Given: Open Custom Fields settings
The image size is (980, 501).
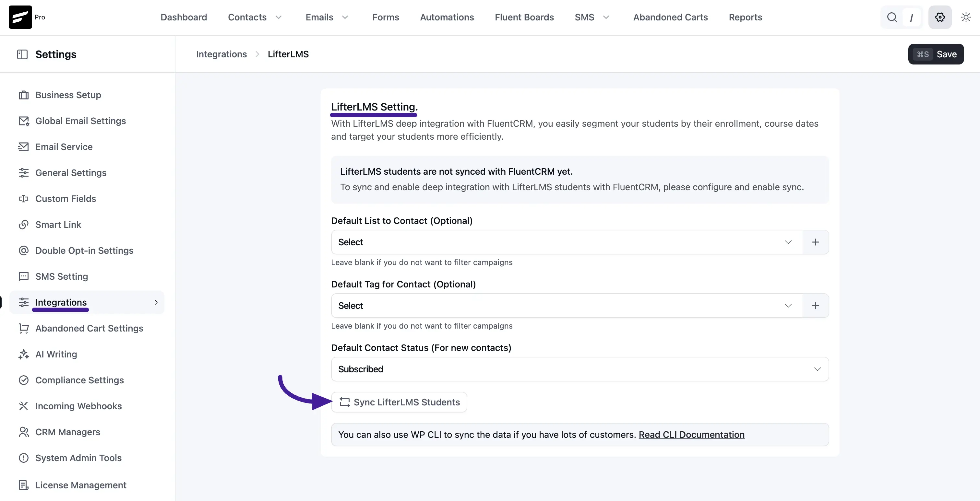Looking at the screenshot, I should coord(66,199).
